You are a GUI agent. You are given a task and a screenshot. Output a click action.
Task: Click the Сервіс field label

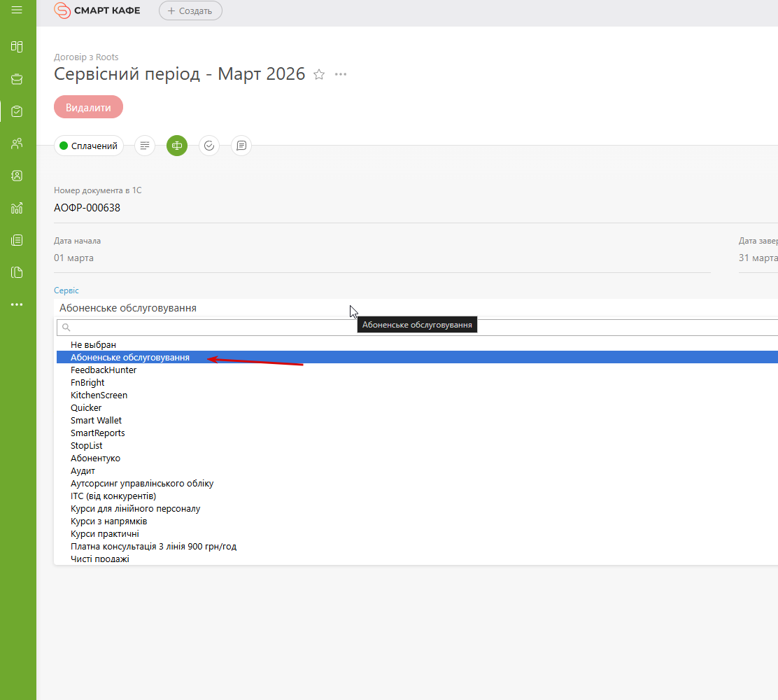pyautogui.click(x=66, y=290)
